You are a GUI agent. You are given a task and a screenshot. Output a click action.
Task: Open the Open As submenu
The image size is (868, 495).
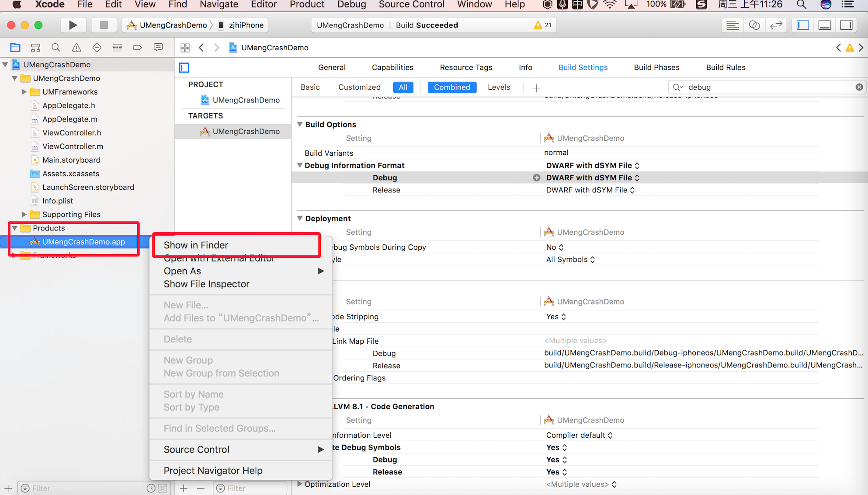point(241,271)
